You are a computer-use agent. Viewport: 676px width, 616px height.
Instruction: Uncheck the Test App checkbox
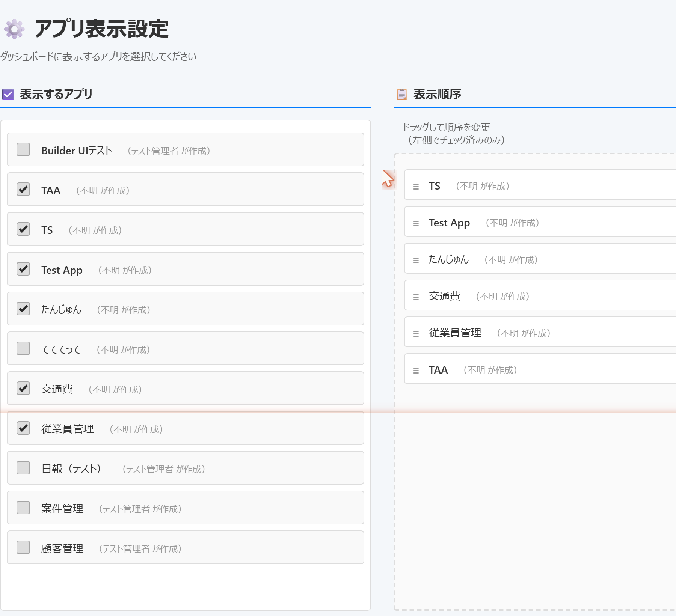click(x=23, y=269)
